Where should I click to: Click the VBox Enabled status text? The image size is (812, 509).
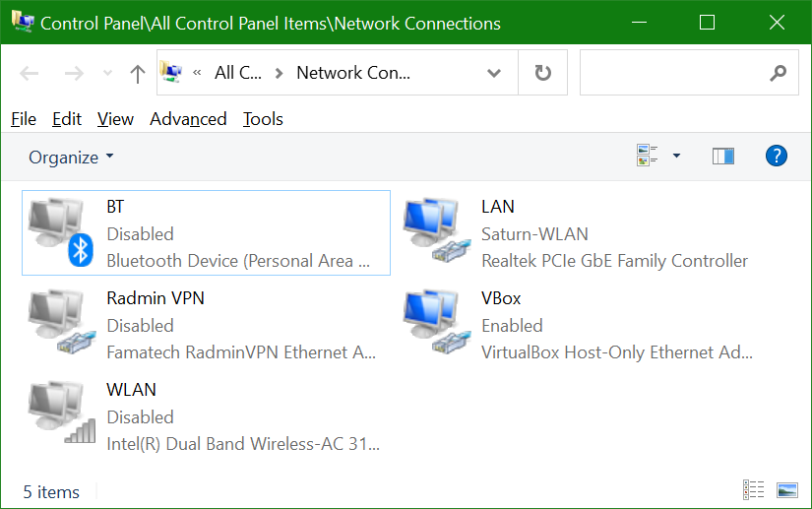pos(512,326)
